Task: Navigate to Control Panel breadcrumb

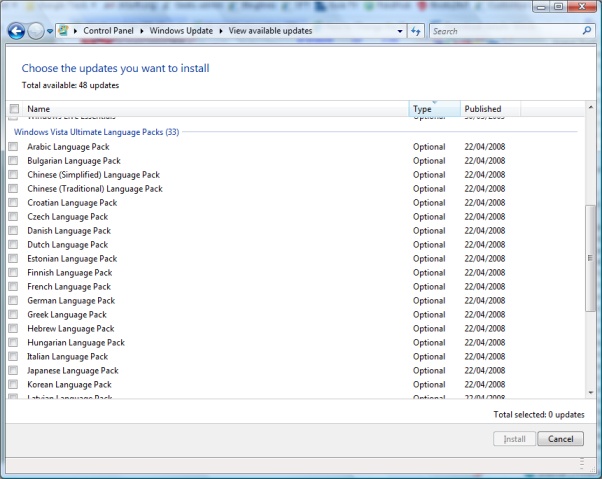Action: [x=108, y=31]
